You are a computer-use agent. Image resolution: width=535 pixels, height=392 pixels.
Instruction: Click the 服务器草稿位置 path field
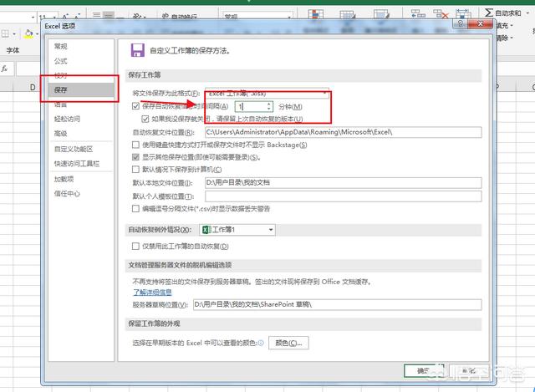tap(338, 304)
